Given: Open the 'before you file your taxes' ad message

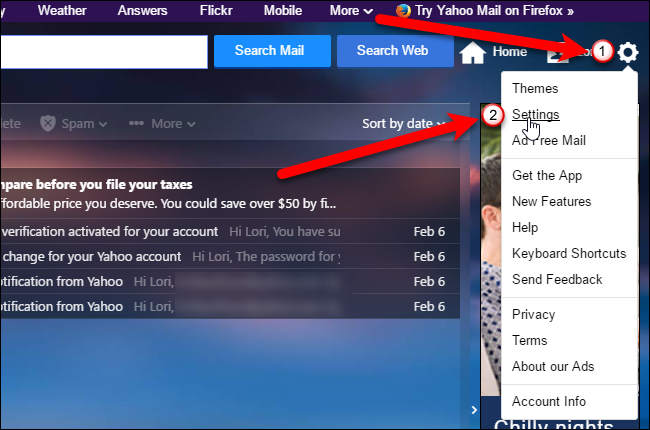Looking at the screenshot, I should (x=230, y=194).
